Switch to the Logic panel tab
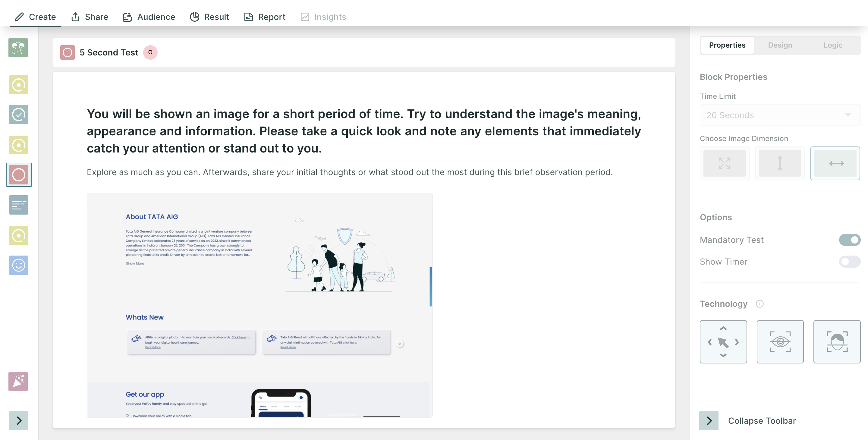Screen dimensions: 868x440 (x=833, y=45)
